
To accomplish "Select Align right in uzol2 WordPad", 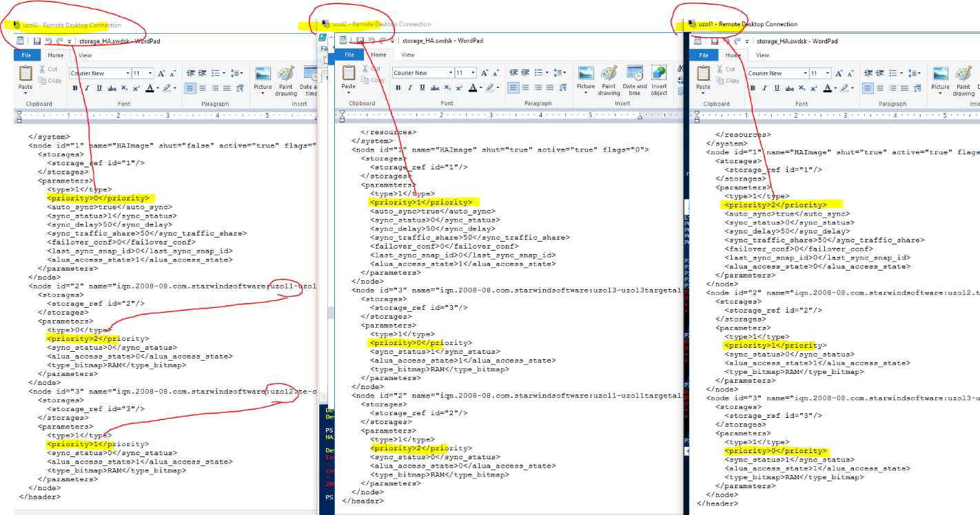I will (x=538, y=87).
